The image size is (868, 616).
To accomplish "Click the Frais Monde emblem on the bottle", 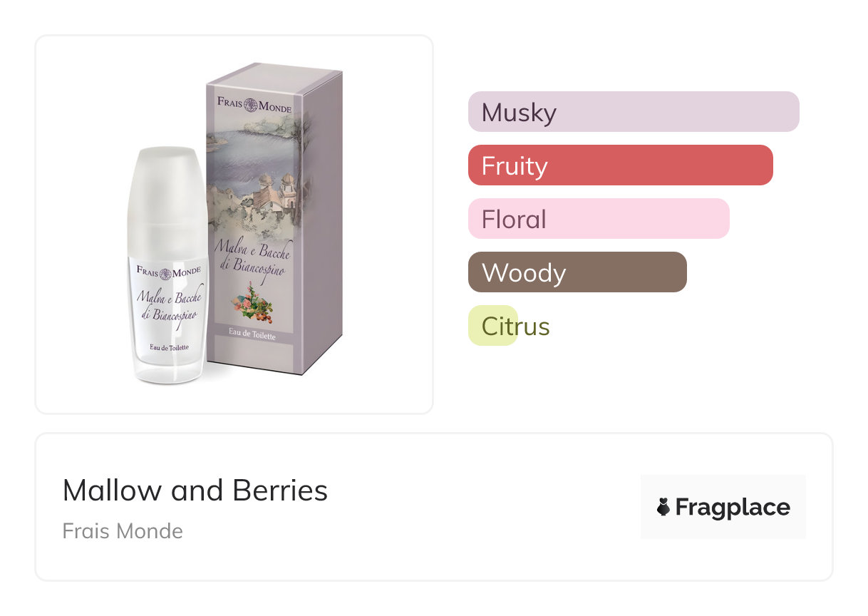I will click(167, 272).
